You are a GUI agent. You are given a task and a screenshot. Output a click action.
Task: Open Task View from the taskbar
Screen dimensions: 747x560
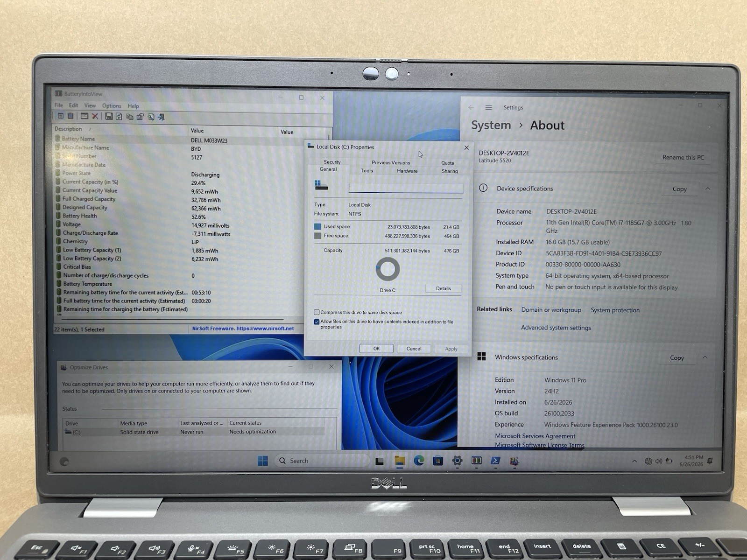[380, 461]
